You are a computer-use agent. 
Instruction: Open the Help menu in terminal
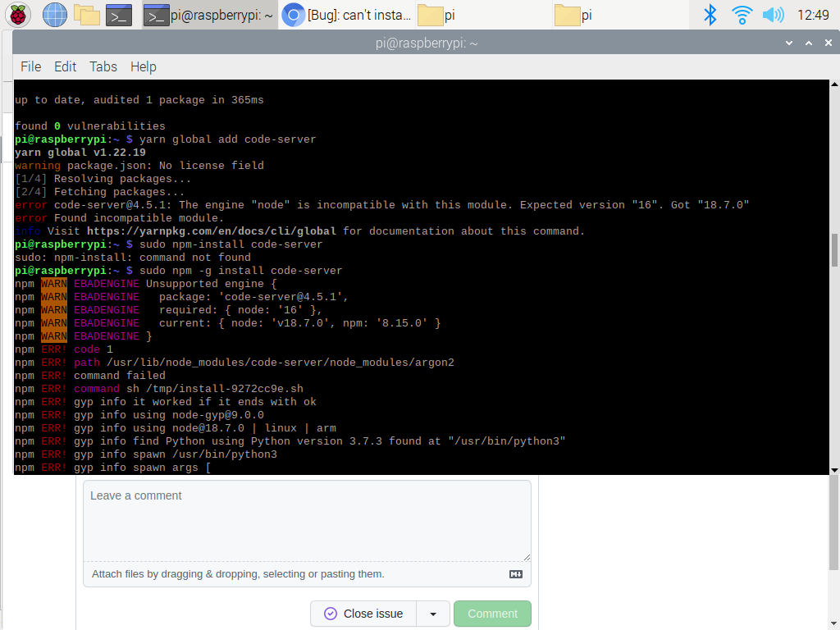144,66
